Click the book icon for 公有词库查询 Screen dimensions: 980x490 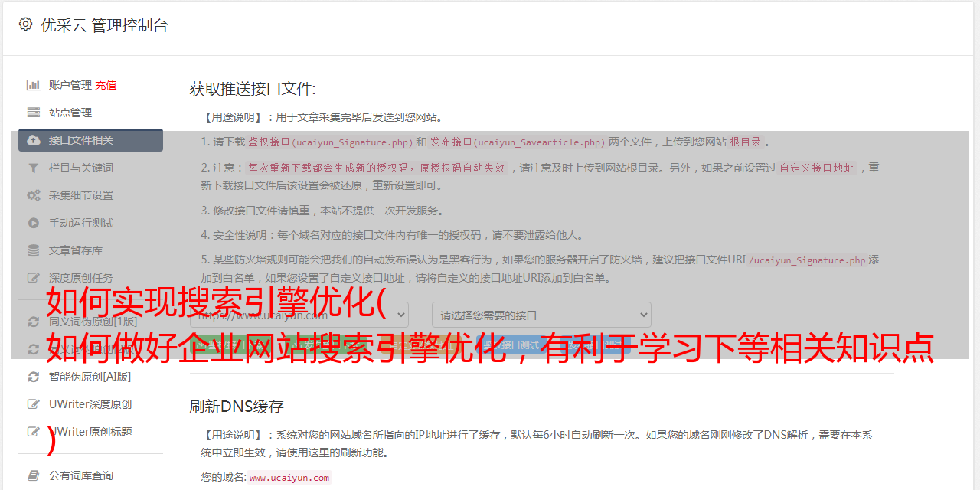[34, 475]
